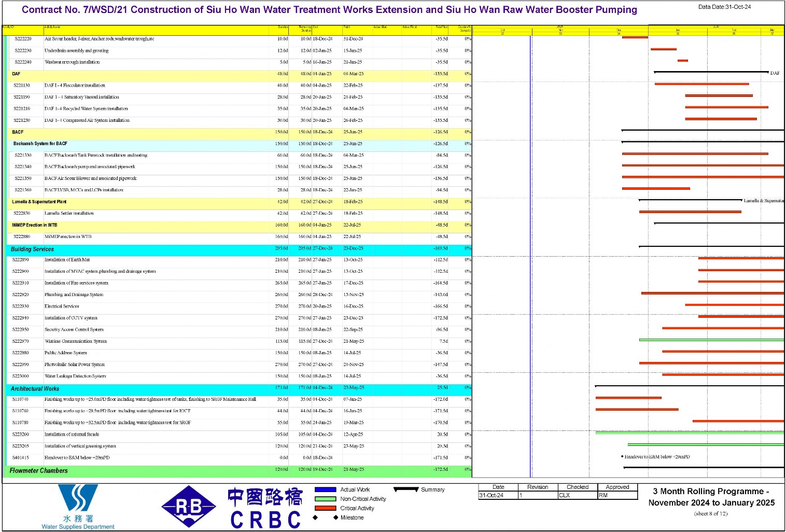
Task: Click the green external facade Gantt bar
Action: point(690,433)
